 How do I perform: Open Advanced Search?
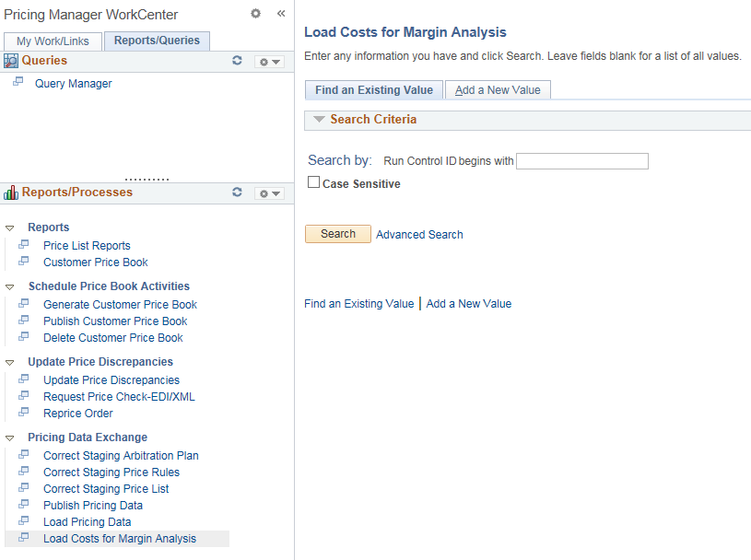point(419,233)
